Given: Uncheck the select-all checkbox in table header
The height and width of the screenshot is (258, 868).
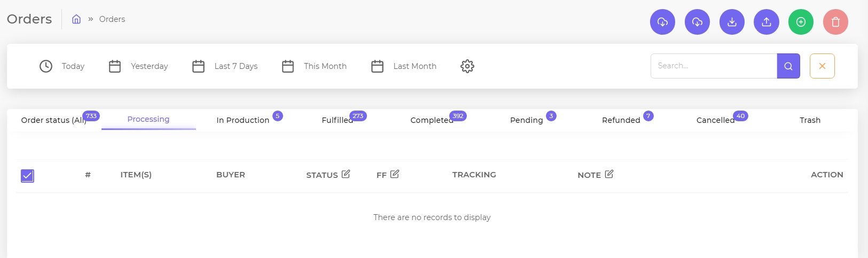Looking at the screenshot, I should (28, 176).
